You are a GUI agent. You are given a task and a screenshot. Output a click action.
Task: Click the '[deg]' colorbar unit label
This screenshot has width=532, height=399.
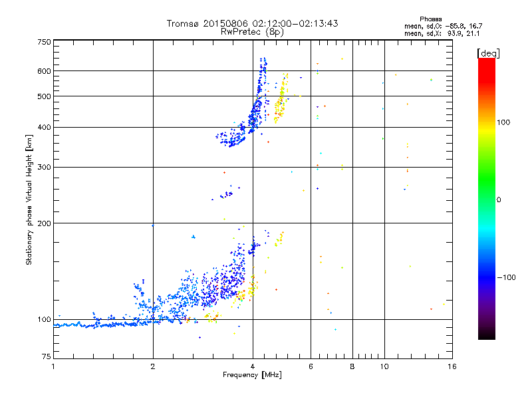click(x=488, y=54)
